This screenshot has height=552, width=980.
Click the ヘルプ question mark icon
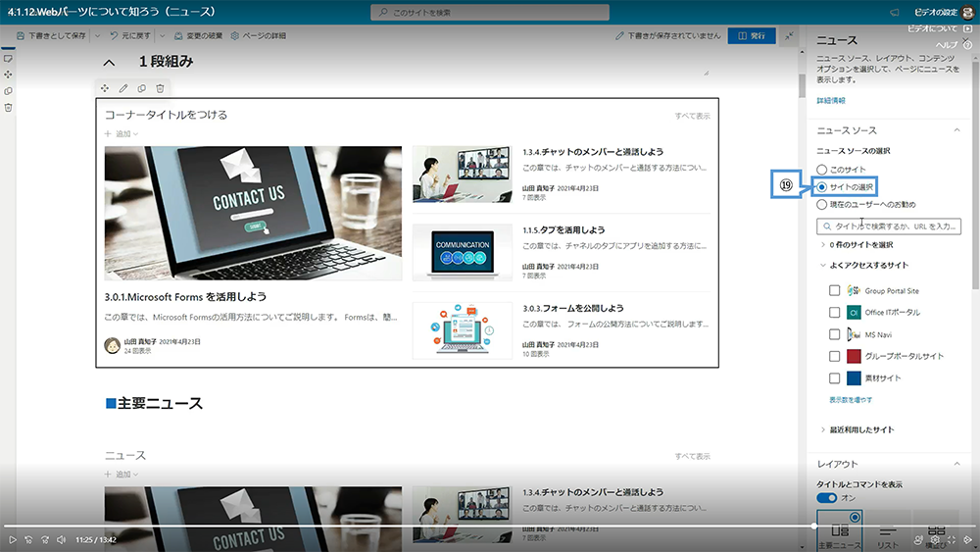[967, 44]
